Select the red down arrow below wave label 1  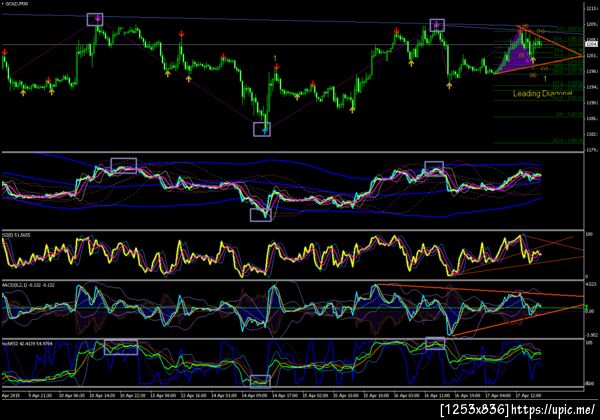(x=276, y=67)
